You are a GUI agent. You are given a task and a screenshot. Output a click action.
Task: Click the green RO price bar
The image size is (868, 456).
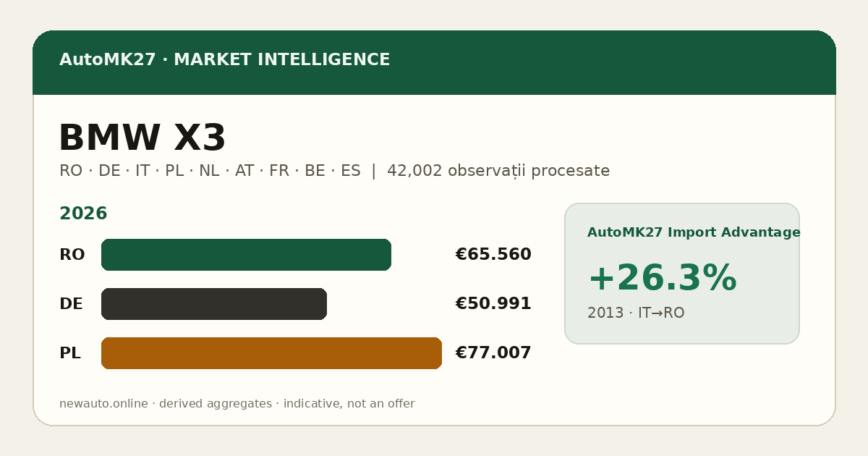(x=246, y=255)
